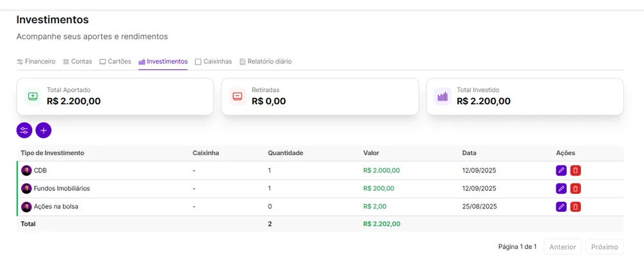Click the Valor column header

(372, 153)
